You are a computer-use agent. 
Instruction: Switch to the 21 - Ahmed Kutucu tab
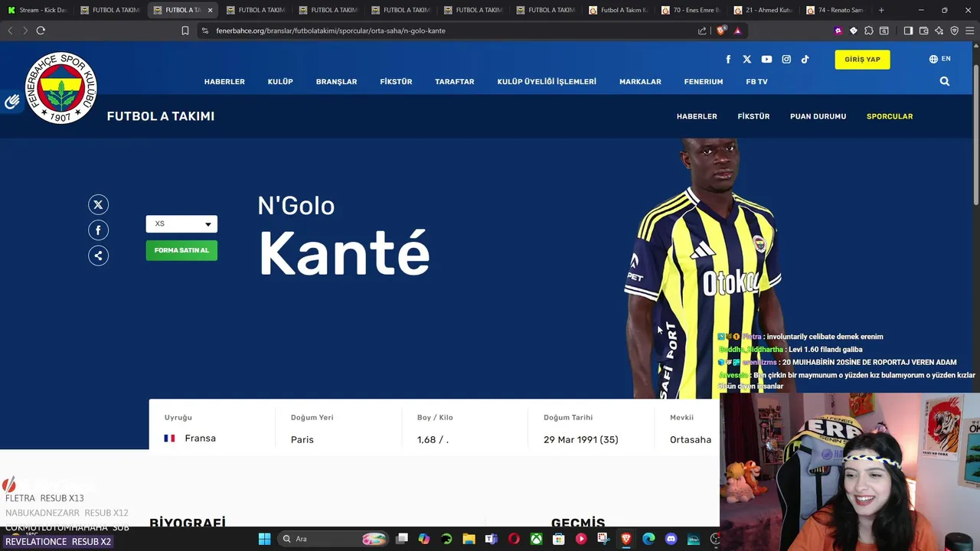pyautogui.click(x=763, y=10)
